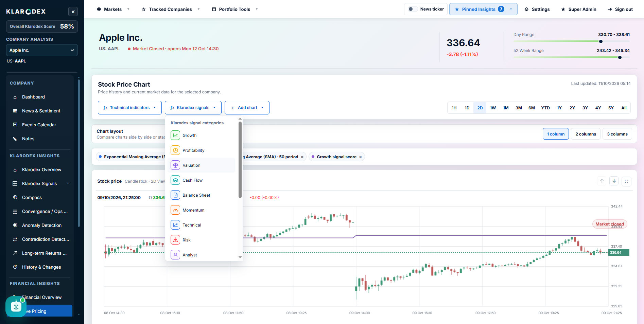
Task: Collapse the sidebar with double-chevron icon
Action: pyautogui.click(x=73, y=12)
